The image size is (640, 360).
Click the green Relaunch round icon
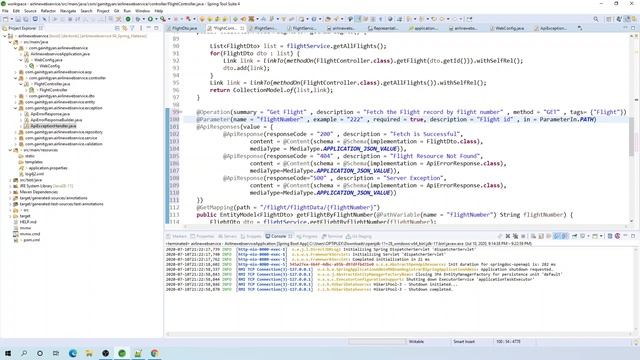click(128, 19)
